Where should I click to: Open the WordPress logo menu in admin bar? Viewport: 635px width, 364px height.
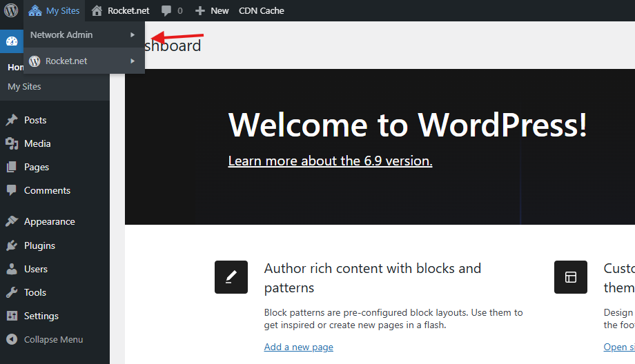point(11,10)
